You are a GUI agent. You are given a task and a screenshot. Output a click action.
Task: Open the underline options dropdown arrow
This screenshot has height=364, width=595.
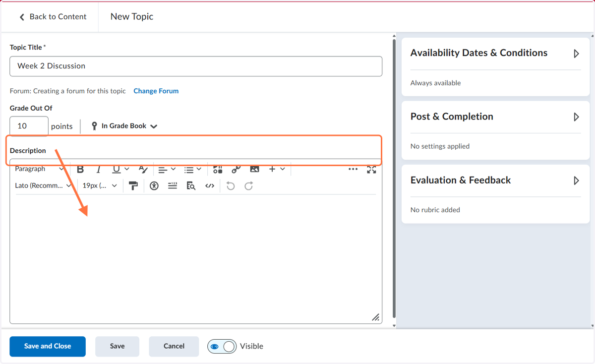click(x=127, y=169)
